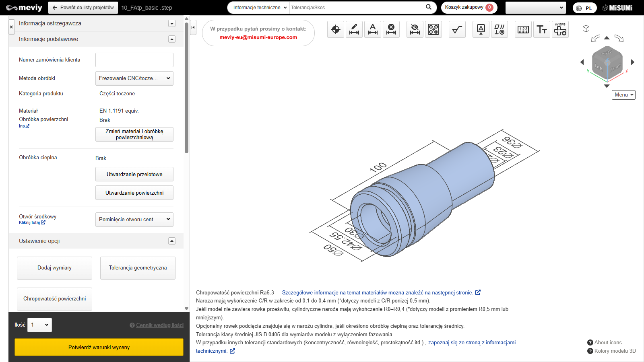Toggle the isometric cube view icon

tap(586, 29)
